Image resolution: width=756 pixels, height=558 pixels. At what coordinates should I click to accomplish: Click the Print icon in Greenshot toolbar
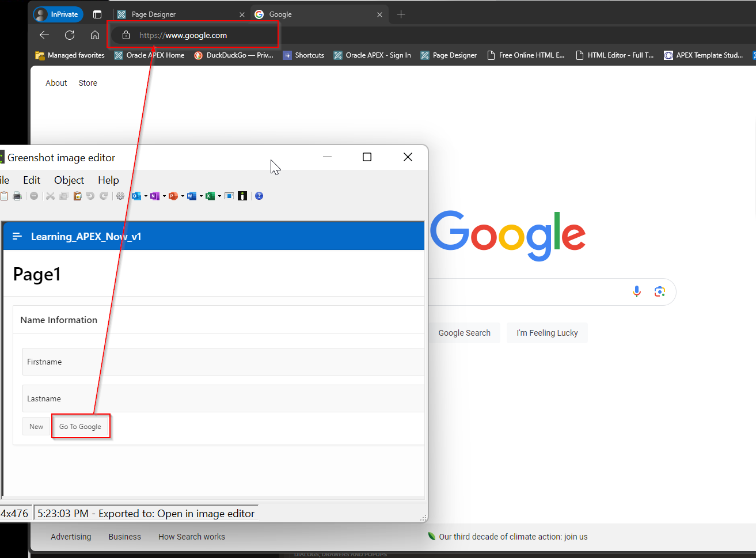coord(17,196)
